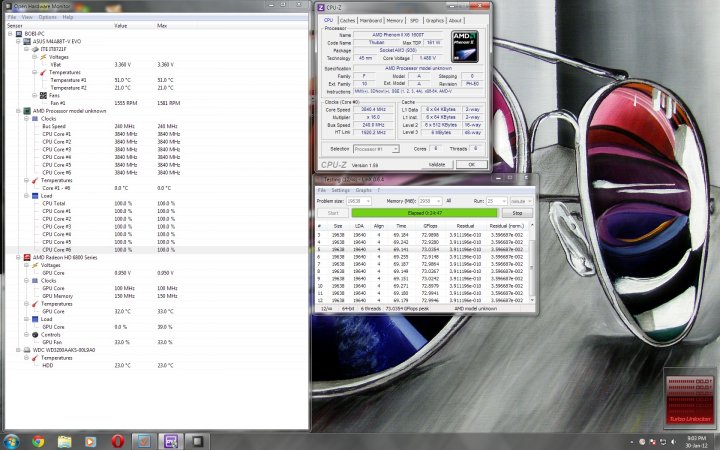Click the Validate button in CPU-Z
The height and width of the screenshot is (450, 720).
[x=437, y=164]
